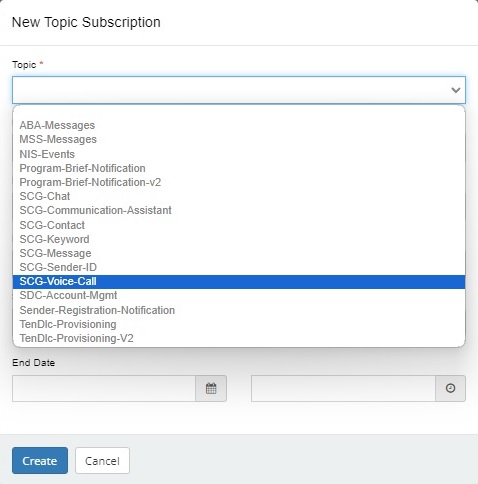Focus the End Date text input
This screenshot has width=478, height=484.
coord(104,388)
